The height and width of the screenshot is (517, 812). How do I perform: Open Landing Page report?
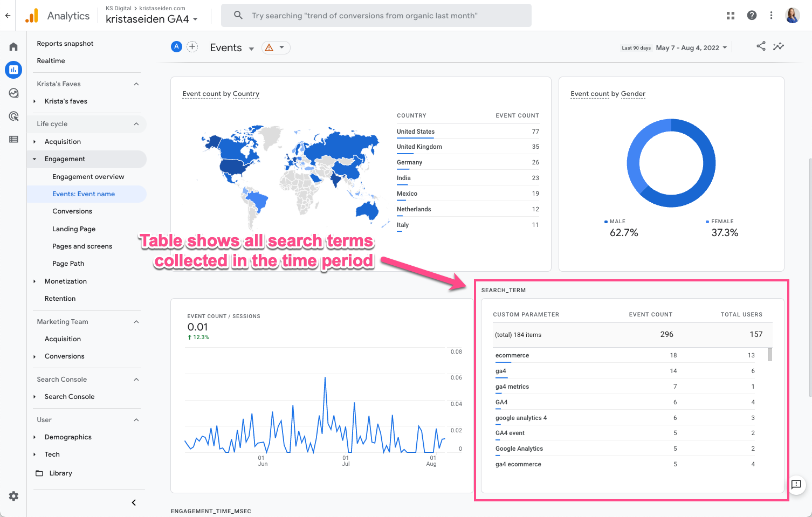tap(74, 229)
